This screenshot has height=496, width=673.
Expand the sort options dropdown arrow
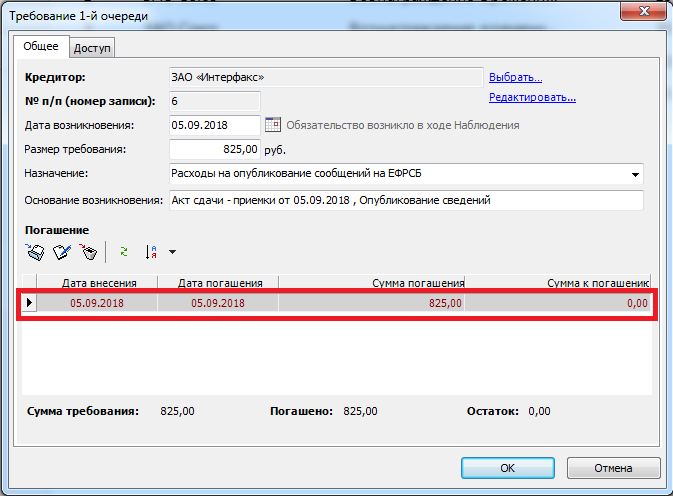pos(172,253)
